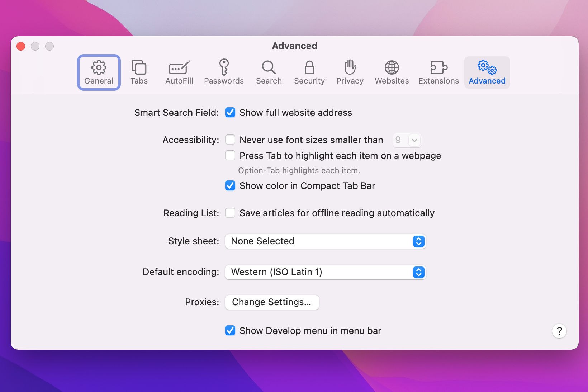
Task: Enable Never use font sizes smaller than
Action: pos(230,140)
